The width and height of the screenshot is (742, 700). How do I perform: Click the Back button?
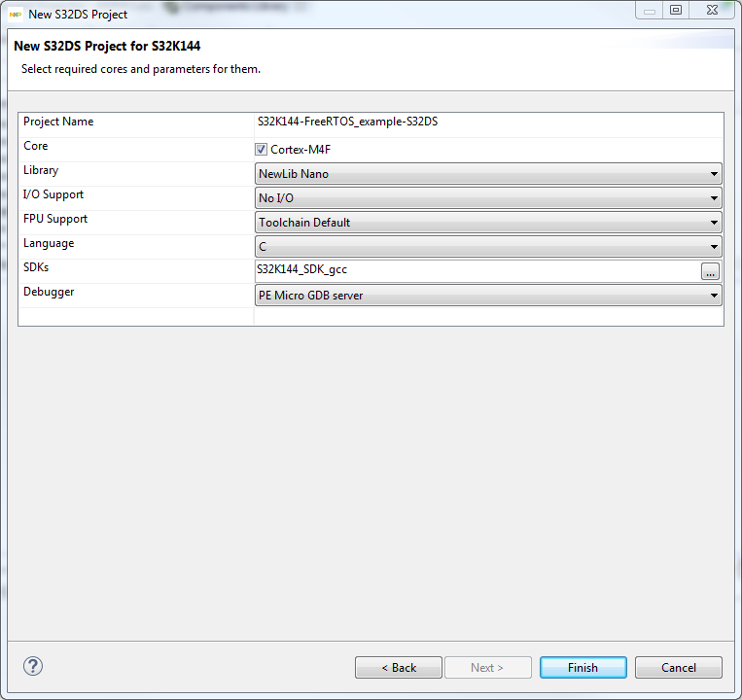[399, 667]
